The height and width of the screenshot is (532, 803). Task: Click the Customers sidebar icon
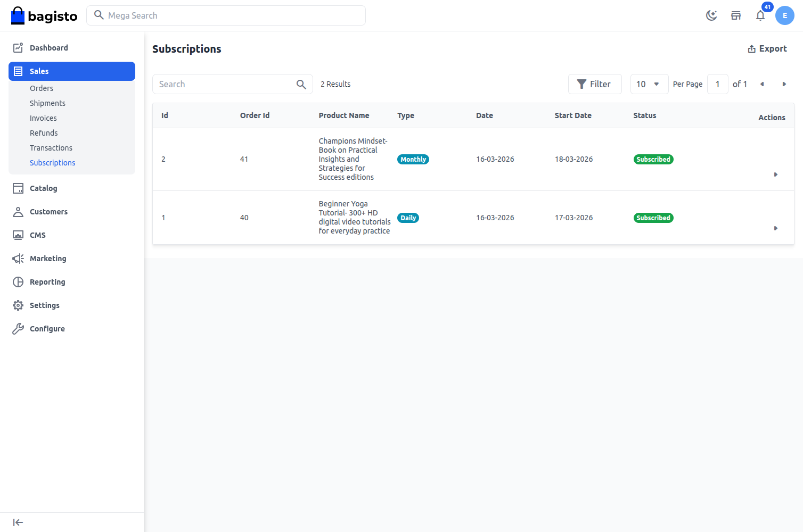18,211
